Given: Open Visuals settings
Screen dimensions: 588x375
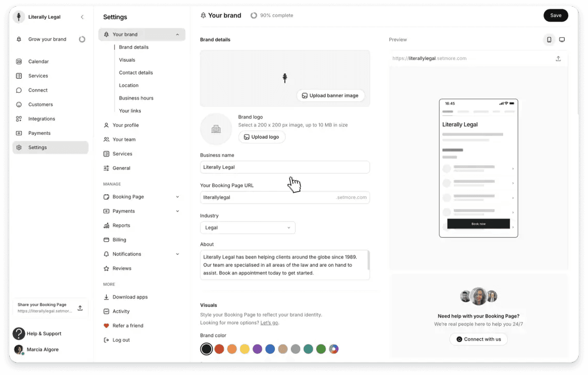Looking at the screenshot, I should (127, 60).
